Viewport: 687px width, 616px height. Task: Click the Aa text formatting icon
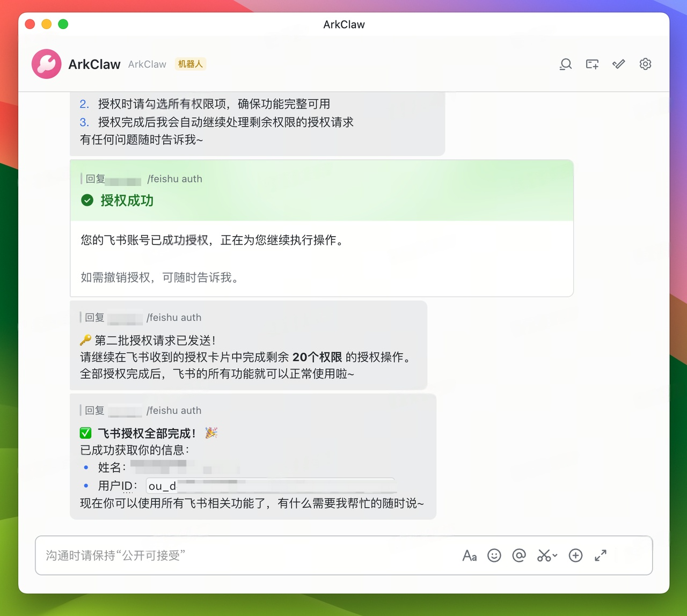click(x=470, y=556)
